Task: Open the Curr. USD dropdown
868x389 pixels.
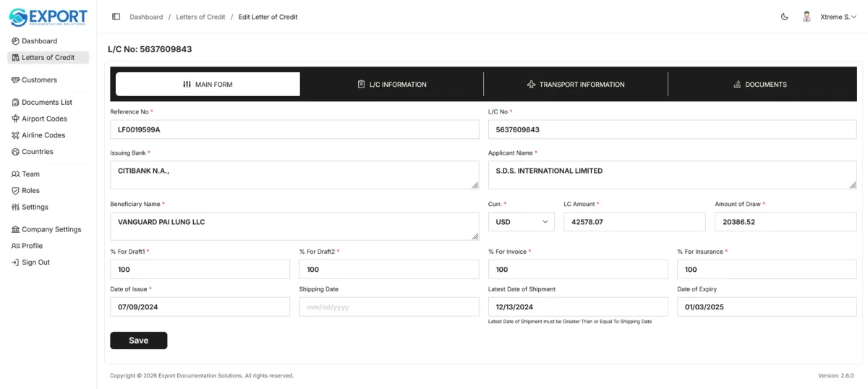Action: pyautogui.click(x=522, y=222)
